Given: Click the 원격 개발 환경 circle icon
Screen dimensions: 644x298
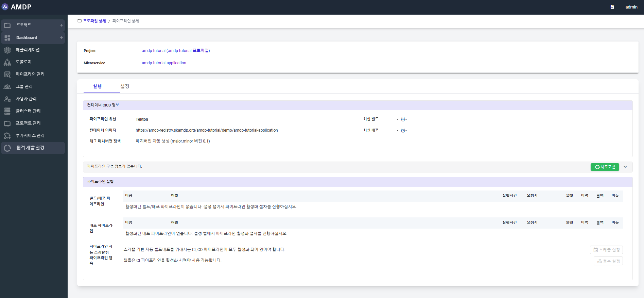Looking at the screenshot, I should pos(7,148).
